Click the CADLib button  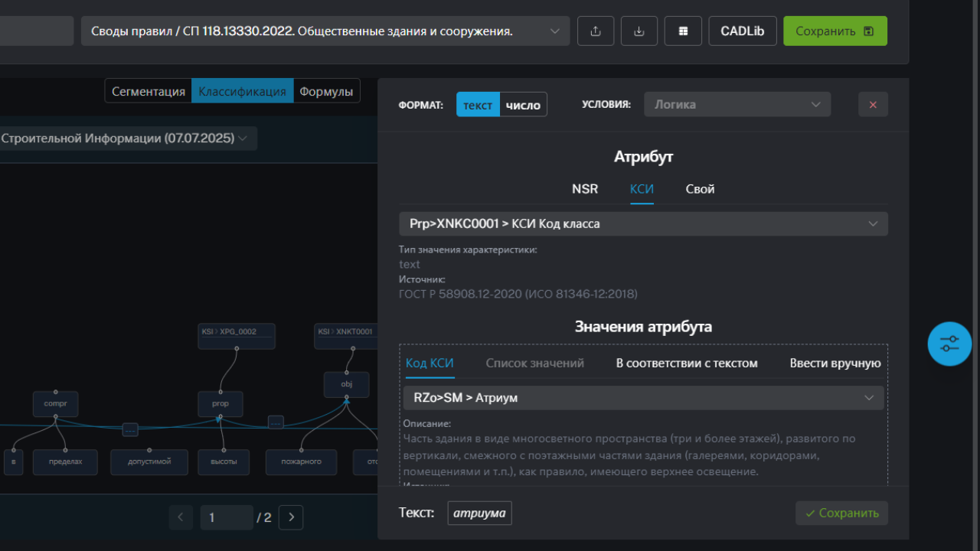point(743,31)
